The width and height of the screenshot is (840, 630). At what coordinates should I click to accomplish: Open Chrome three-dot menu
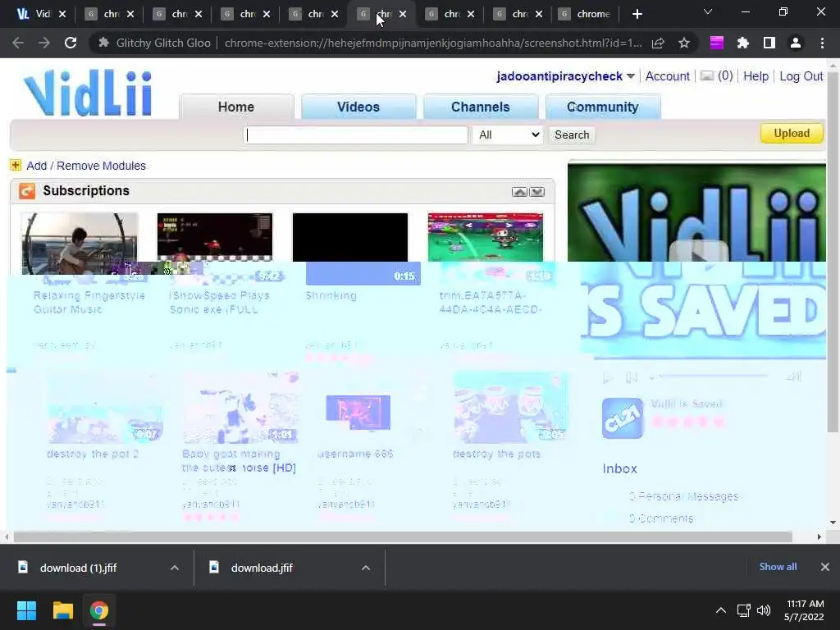point(822,43)
